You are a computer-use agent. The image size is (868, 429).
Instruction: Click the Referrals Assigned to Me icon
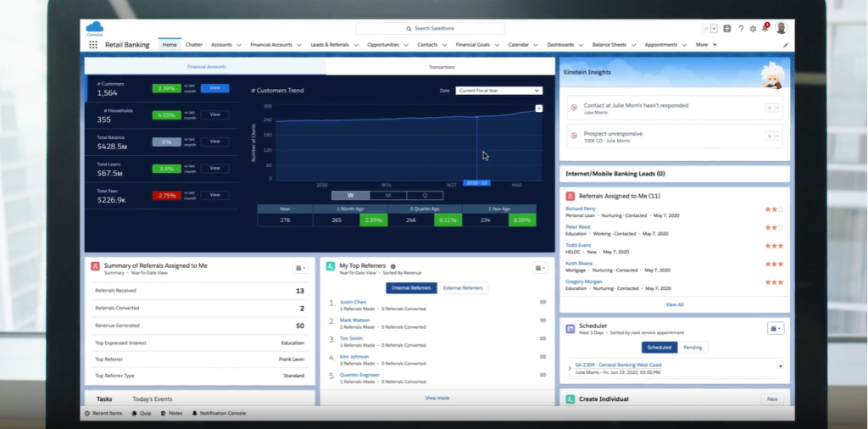570,196
